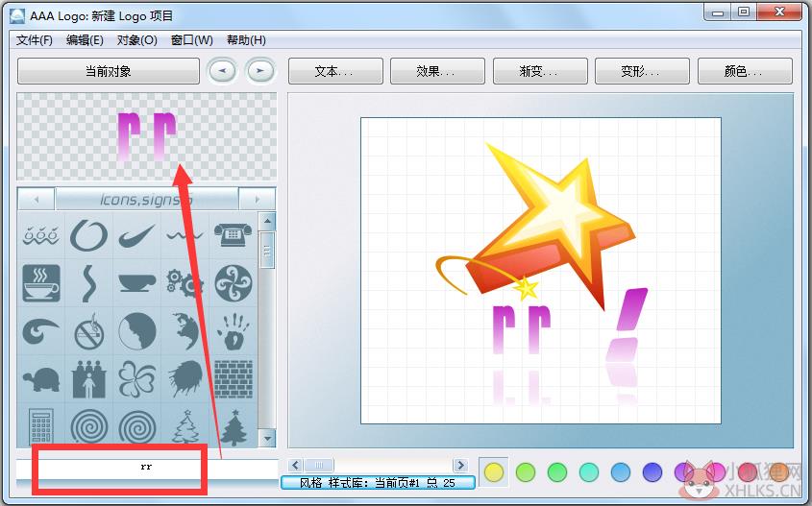Pick the curled wave icon
Viewport: 812px width, 506px height.
(41, 331)
